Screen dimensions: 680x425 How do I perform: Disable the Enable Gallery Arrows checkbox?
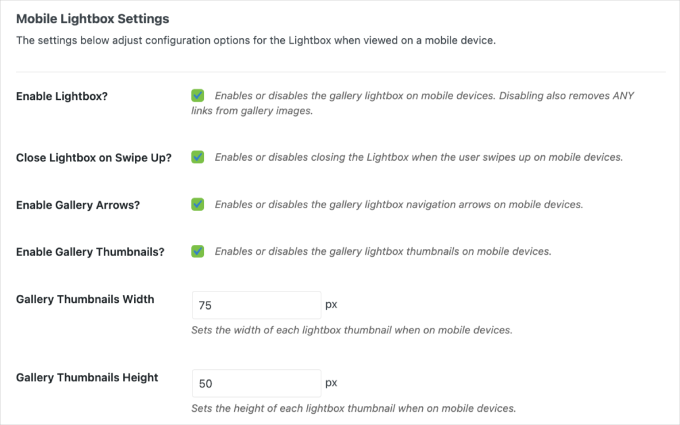point(198,204)
